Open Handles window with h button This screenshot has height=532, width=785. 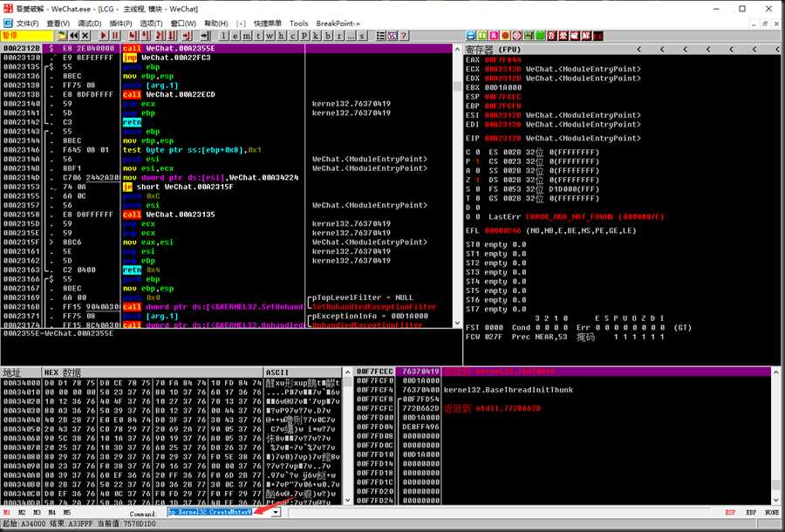tap(282, 36)
